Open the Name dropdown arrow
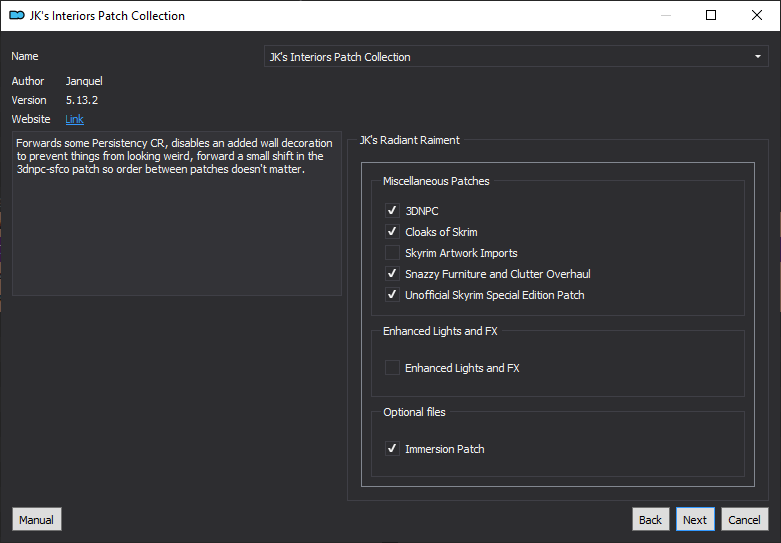The image size is (781, 543). 758,57
